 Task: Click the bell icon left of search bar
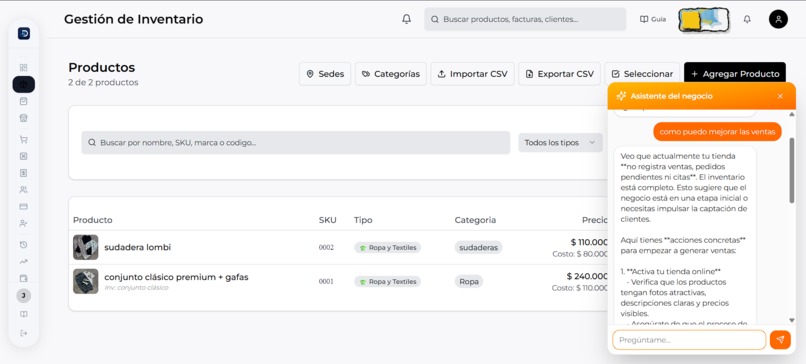[407, 20]
